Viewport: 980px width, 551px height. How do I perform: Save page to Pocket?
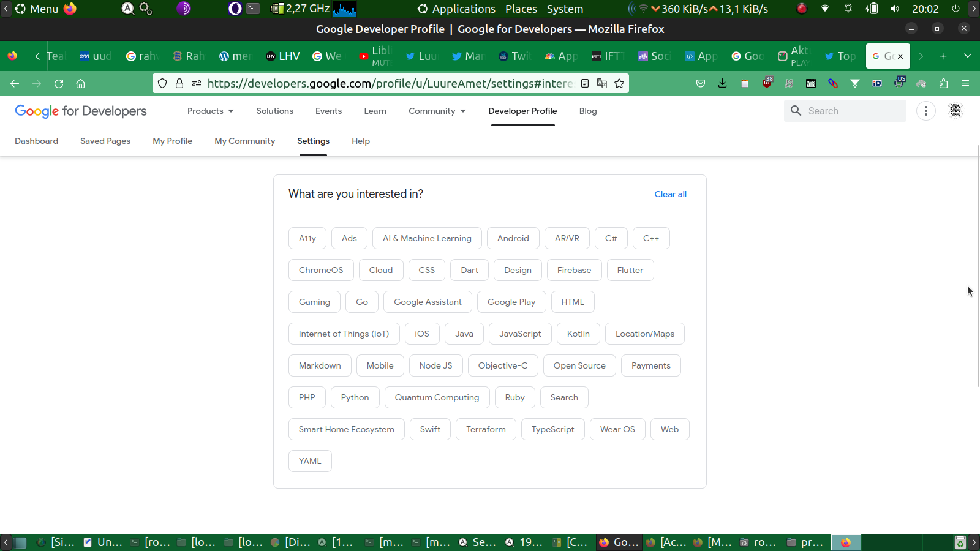[701, 83]
